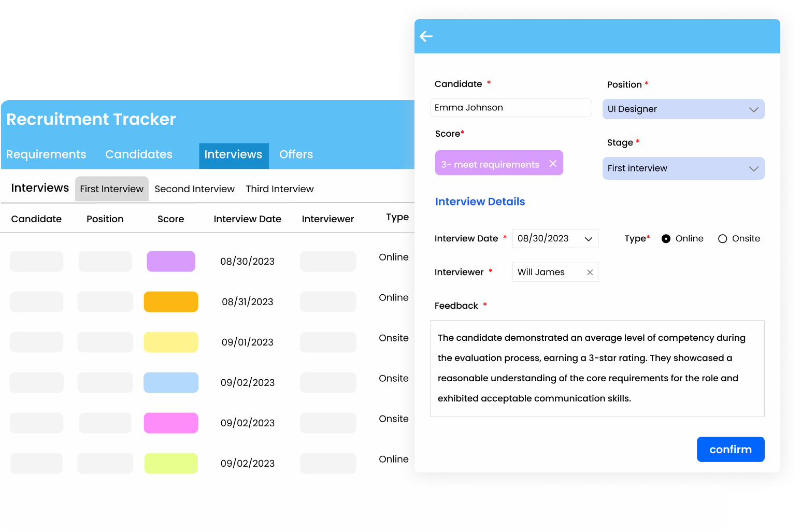Viewport: 801px width, 532px height.
Task: Click into the Feedback text area
Action: [x=597, y=368]
